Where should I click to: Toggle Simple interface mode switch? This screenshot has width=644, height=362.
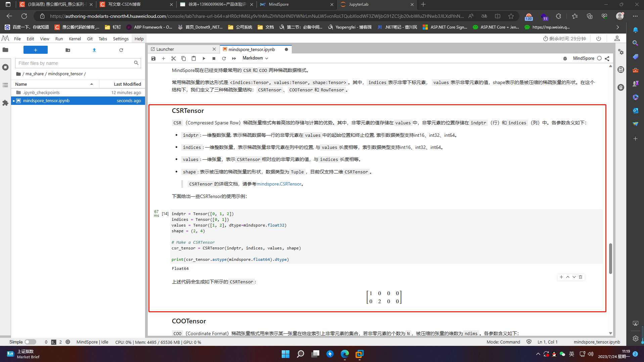[30, 342]
